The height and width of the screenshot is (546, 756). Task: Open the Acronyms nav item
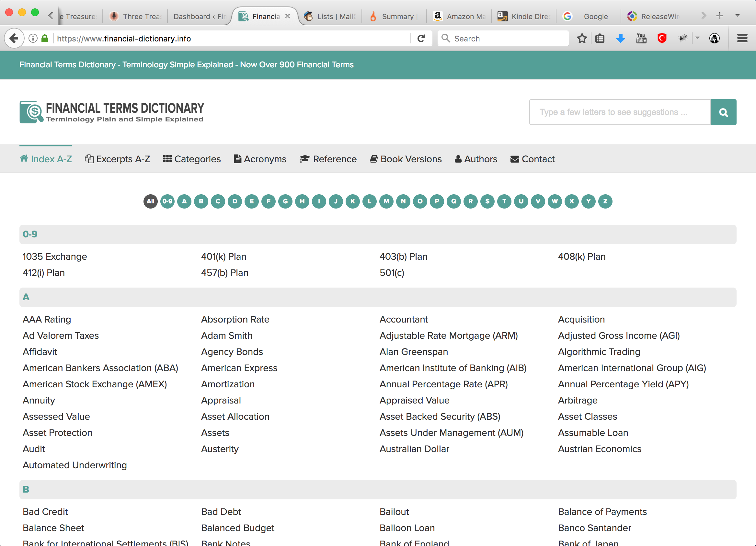(x=260, y=159)
